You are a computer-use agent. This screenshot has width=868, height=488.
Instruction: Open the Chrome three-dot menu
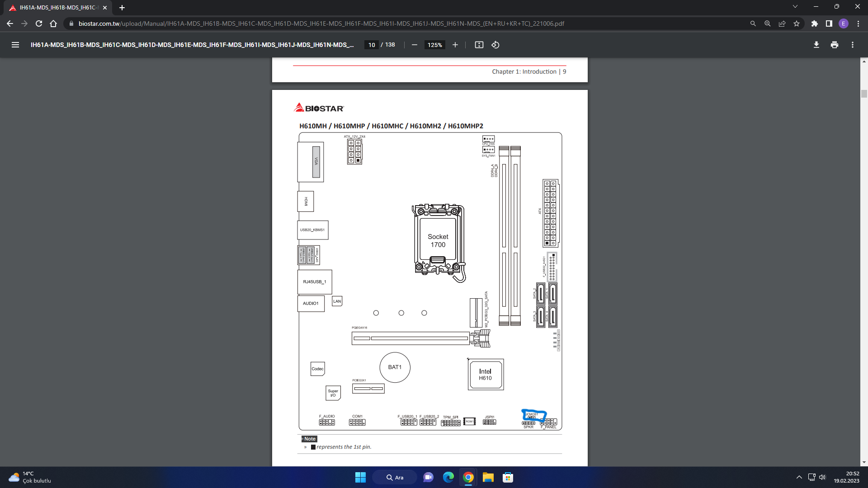point(858,23)
